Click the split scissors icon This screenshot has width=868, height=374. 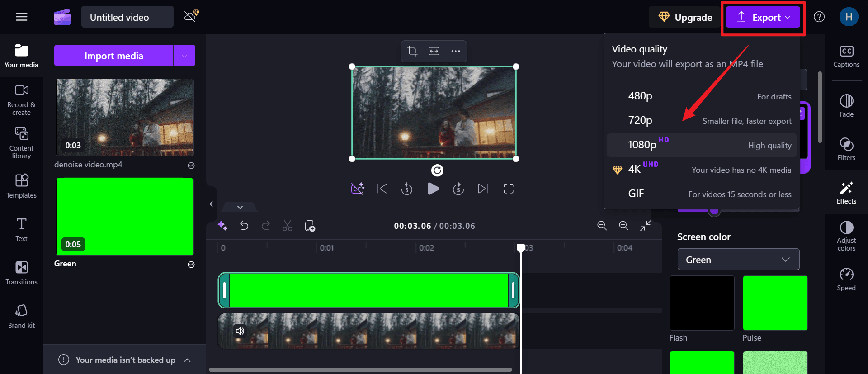coord(288,226)
